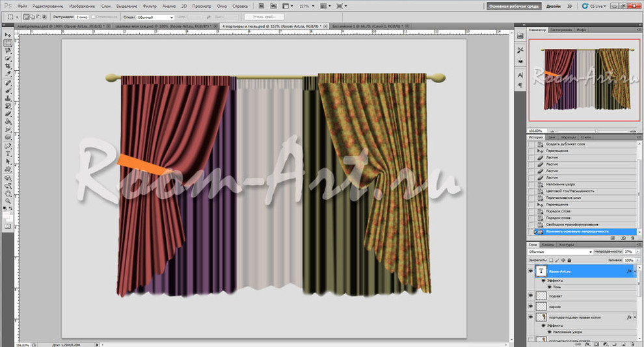Select the Horizontal Type tool
The width and height of the screenshot is (644, 347).
pyautogui.click(x=8, y=154)
